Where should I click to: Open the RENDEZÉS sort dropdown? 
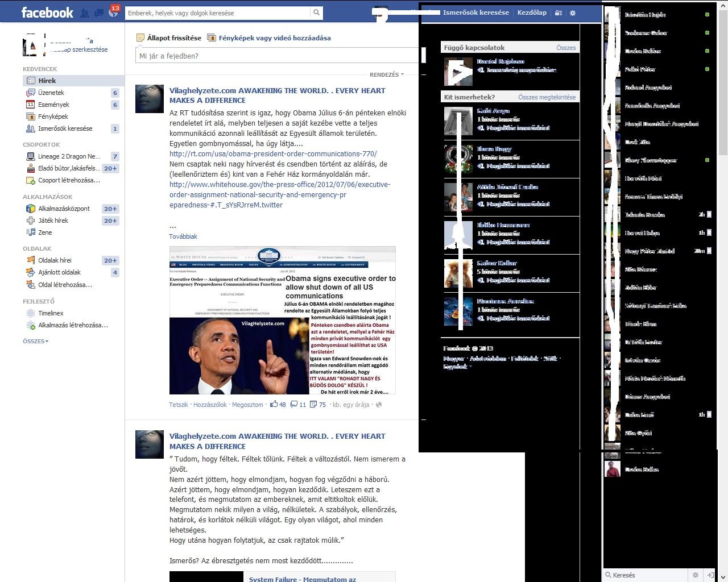[387, 74]
